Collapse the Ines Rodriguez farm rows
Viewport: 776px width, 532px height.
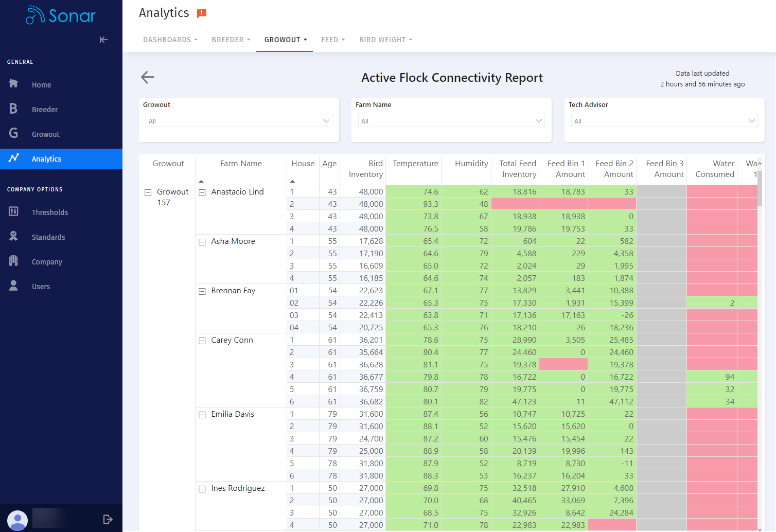pos(202,489)
